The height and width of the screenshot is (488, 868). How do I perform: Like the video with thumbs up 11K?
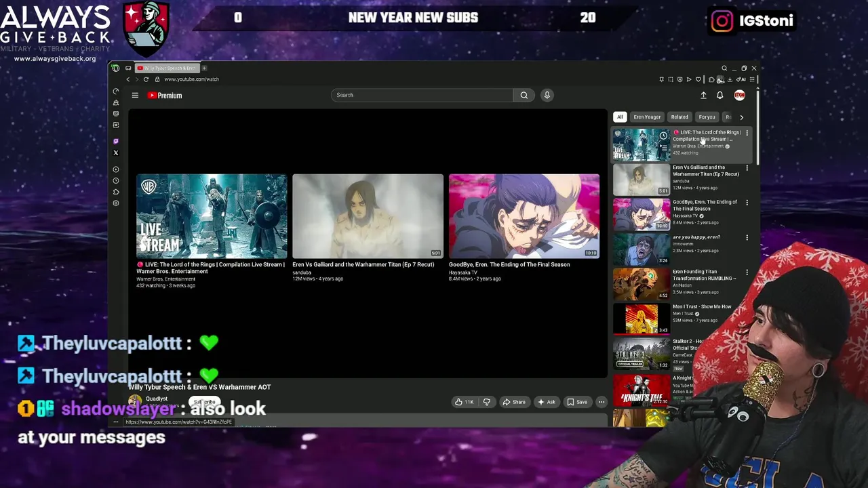click(x=464, y=402)
